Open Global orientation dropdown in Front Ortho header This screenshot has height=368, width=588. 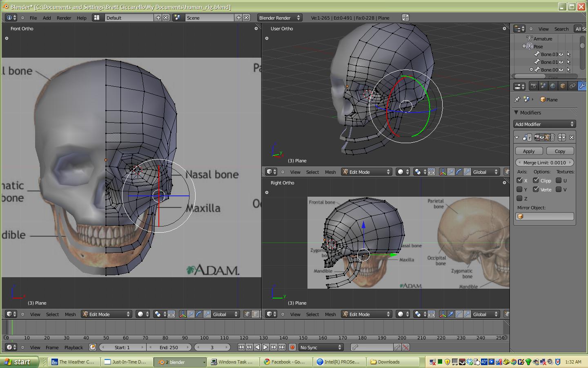[225, 314]
